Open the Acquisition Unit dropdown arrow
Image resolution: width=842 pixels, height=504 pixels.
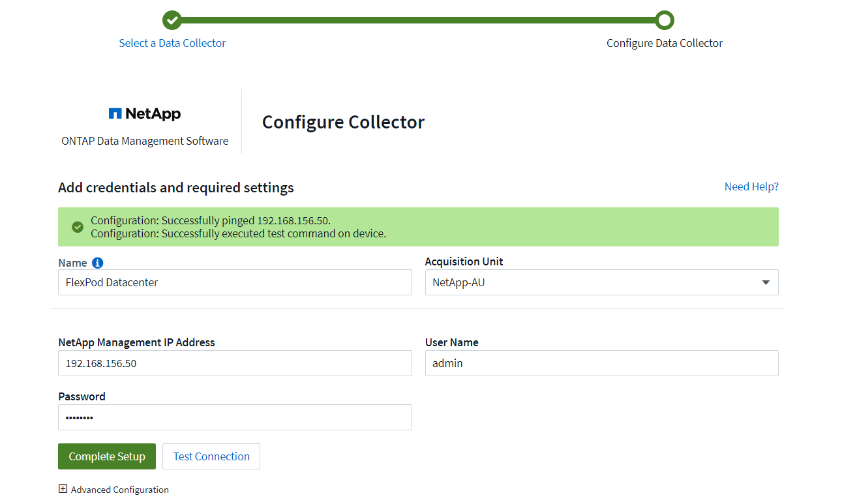click(x=765, y=283)
